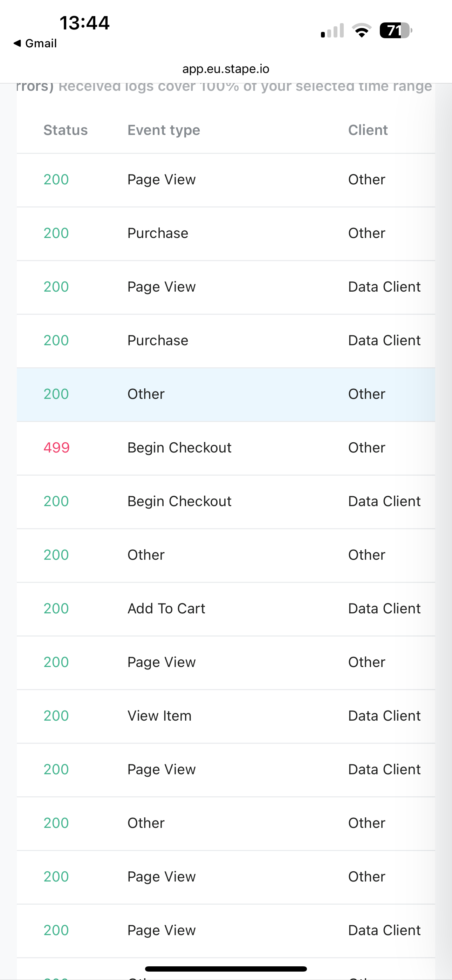Click the red 499 status code

click(56, 448)
